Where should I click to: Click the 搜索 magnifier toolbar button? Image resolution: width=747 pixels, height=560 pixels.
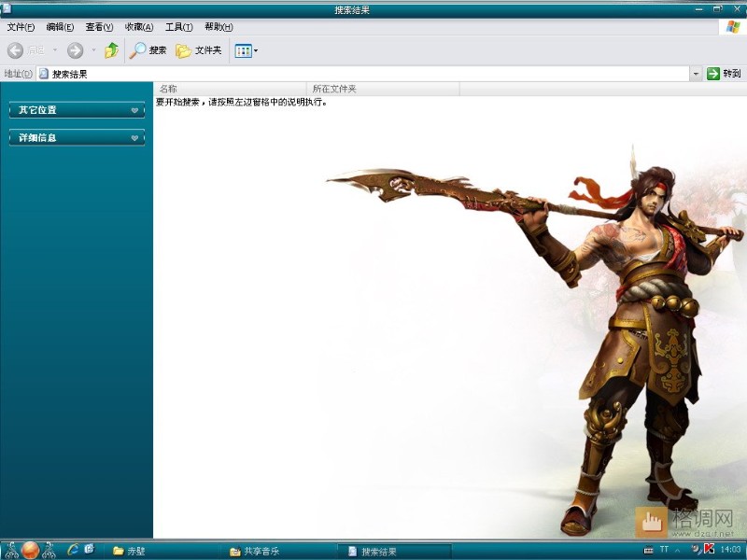coord(148,50)
